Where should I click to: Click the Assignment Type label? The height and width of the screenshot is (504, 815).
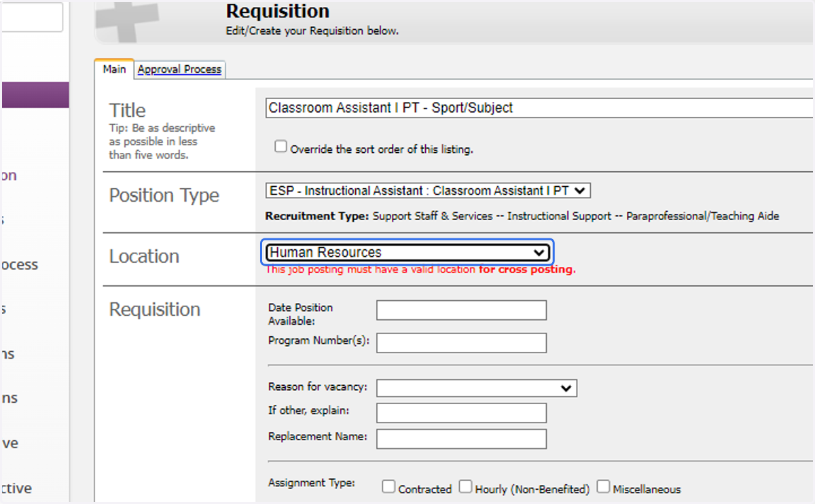point(312,484)
